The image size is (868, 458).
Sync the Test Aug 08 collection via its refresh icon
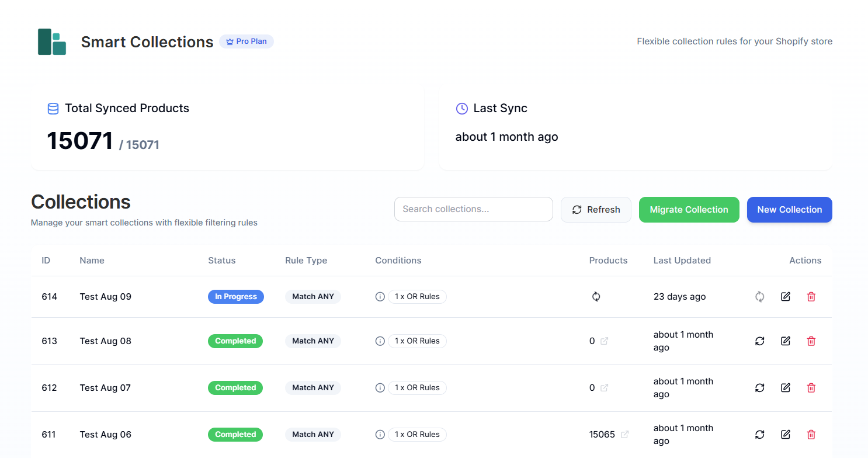pos(759,341)
